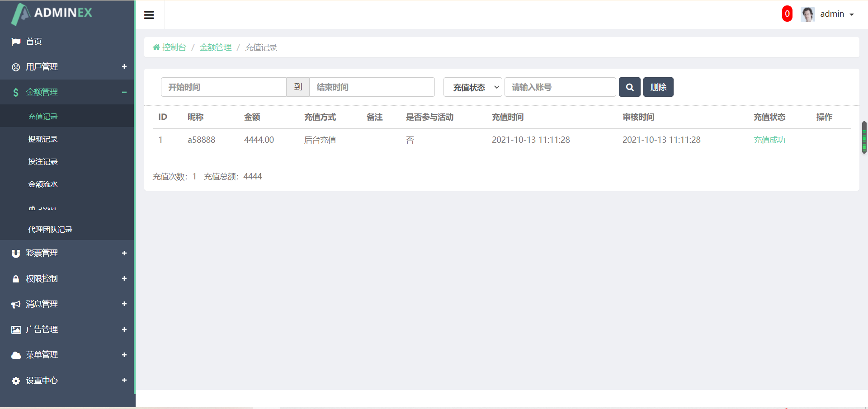Open the admin user dropdown menu
Image resolution: width=868 pixels, height=409 pixels.
[x=836, y=14]
